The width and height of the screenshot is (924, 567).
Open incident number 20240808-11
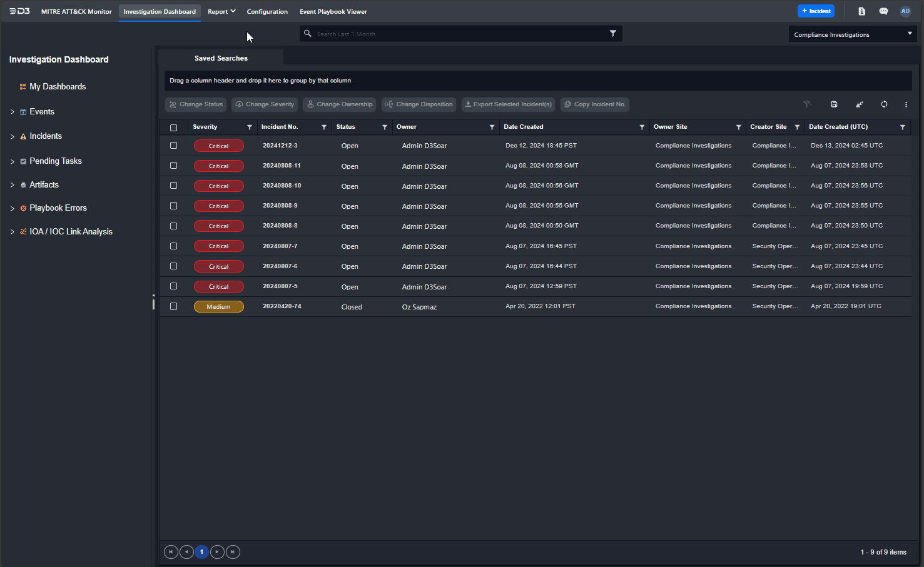[x=282, y=166]
